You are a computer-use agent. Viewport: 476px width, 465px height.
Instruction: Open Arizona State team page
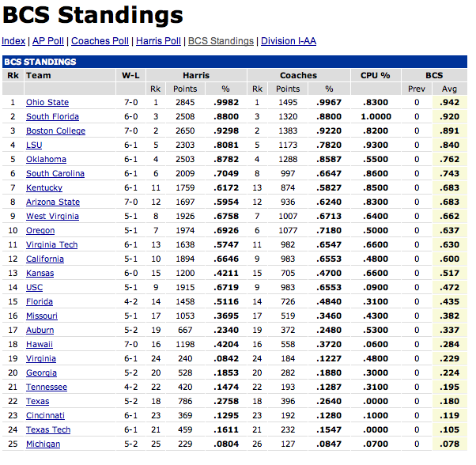(53, 202)
